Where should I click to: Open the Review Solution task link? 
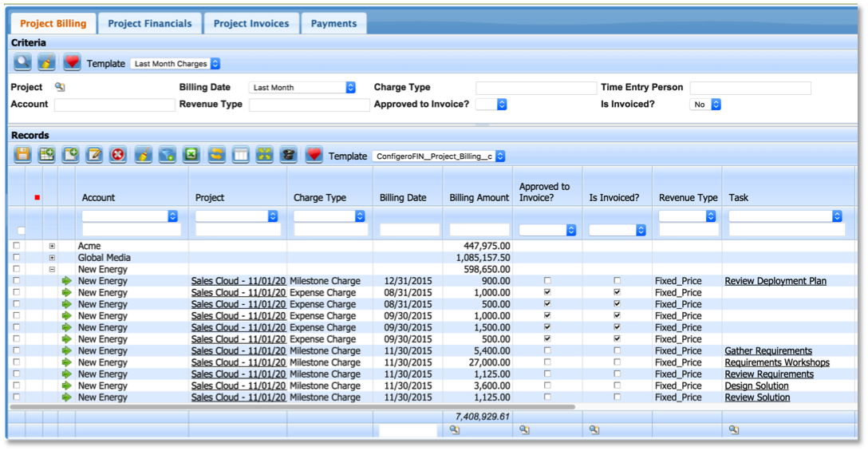(757, 398)
